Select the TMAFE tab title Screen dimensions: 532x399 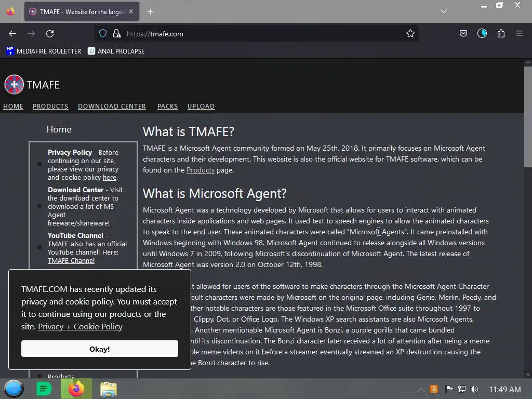tap(83, 11)
